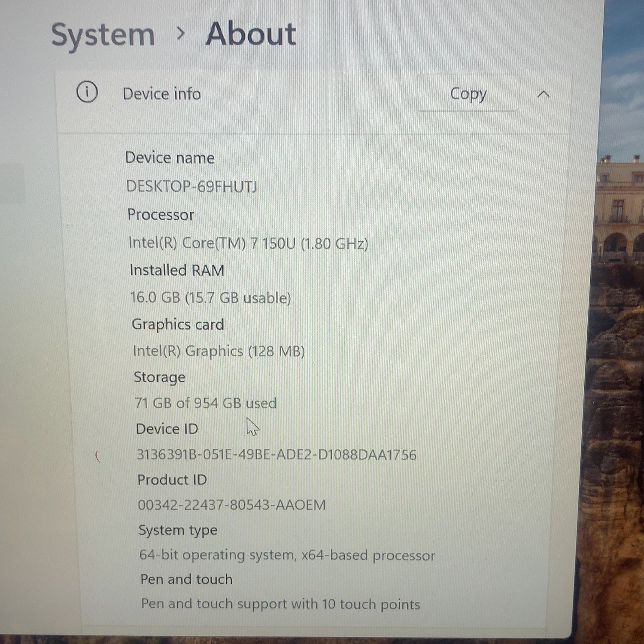Click the Device info circled-i icon
This screenshot has height=644, width=644.
point(87,92)
